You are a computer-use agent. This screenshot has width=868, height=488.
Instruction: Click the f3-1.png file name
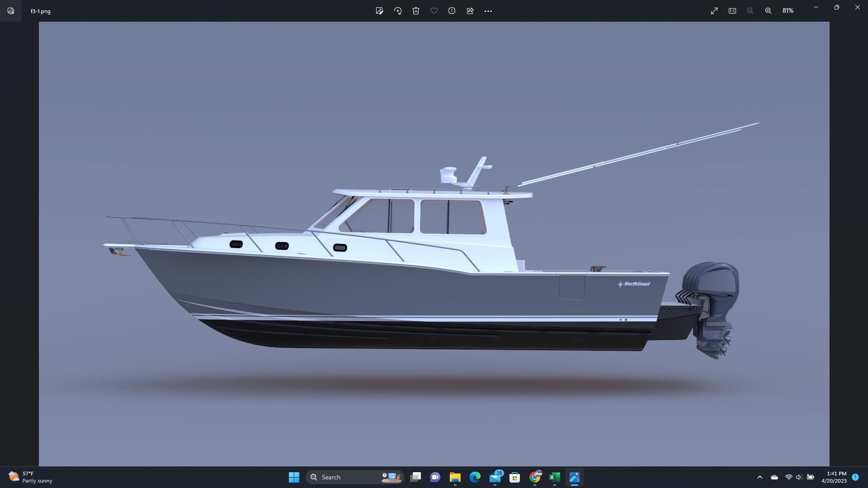pyautogui.click(x=41, y=11)
